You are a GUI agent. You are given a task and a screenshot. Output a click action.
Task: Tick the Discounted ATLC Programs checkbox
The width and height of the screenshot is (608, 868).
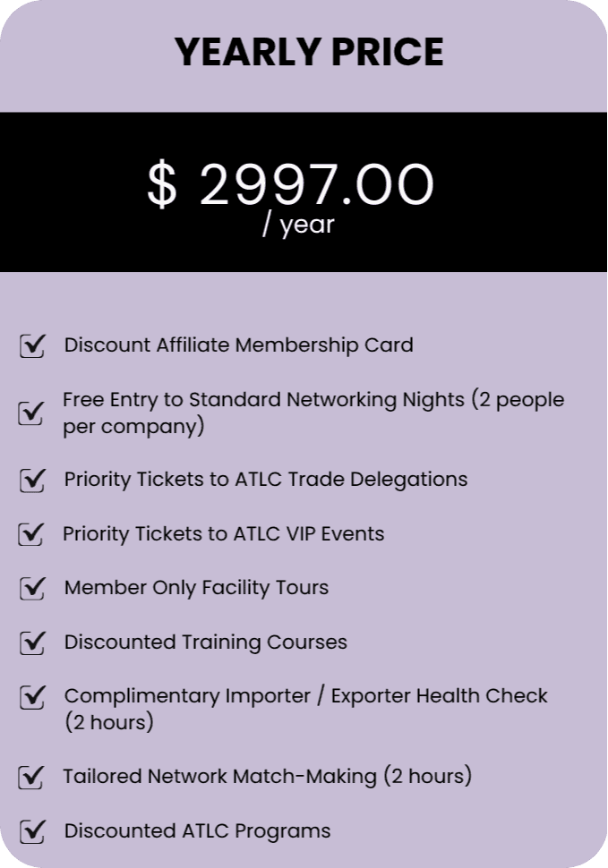click(32, 831)
